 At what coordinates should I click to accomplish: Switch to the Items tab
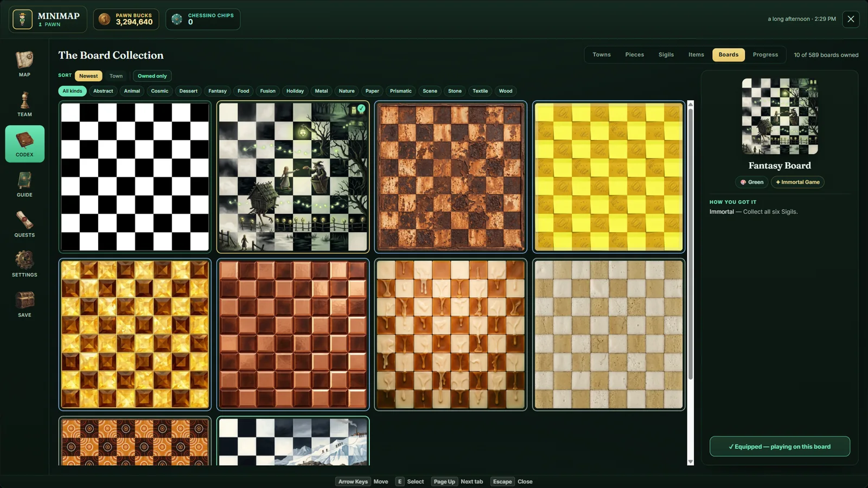pyautogui.click(x=696, y=55)
